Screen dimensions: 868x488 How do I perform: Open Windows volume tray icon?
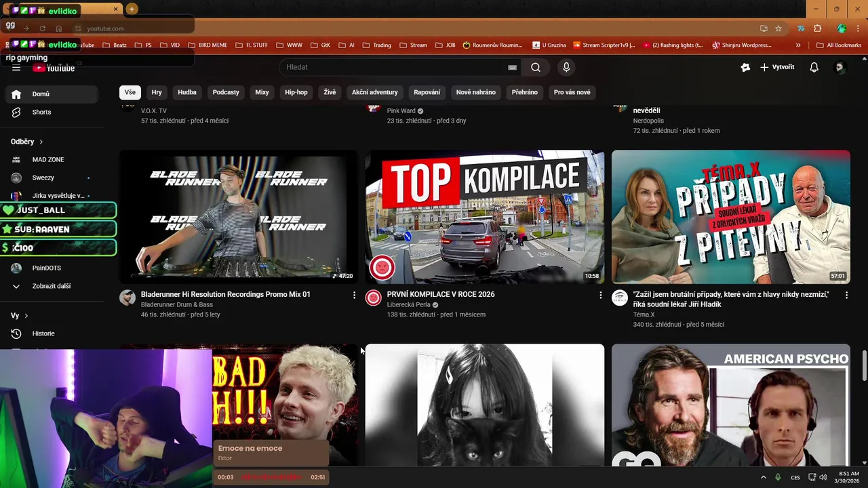click(x=823, y=477)
